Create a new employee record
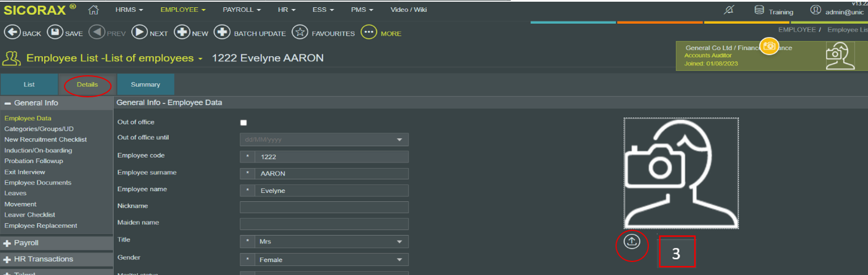868x275 pixels. [x=182, y=33]
